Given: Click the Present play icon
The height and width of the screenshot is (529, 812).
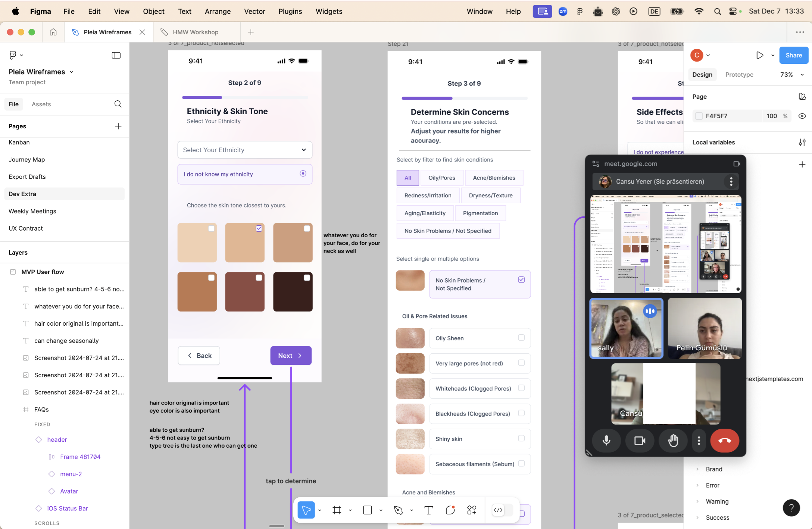Looking at the screenshot, I should 759,55.
